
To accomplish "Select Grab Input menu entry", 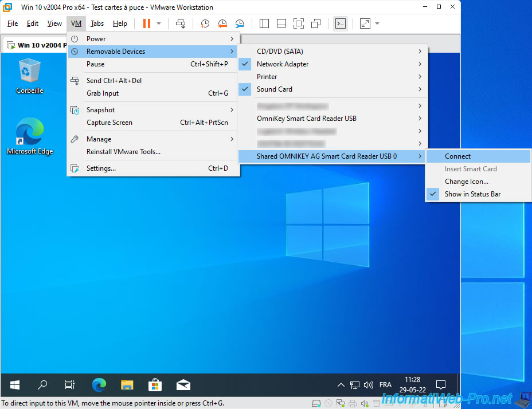I will click(x=154, y=93).
